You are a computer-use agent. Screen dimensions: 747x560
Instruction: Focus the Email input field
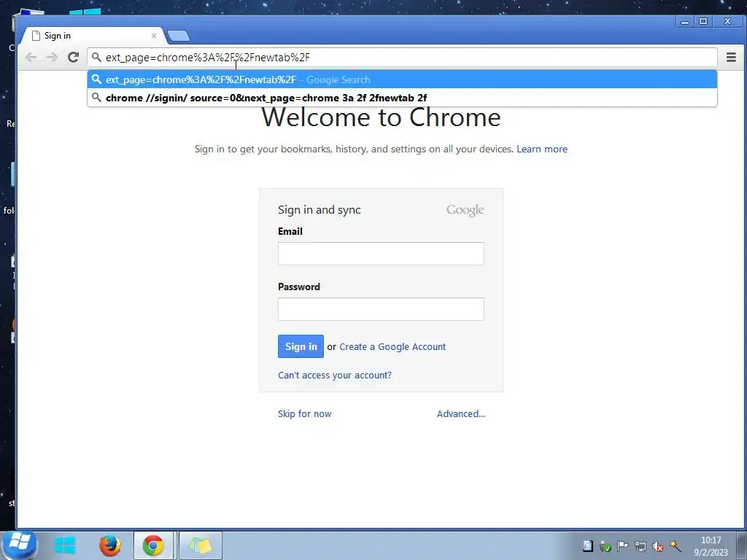tap(381, 254)
